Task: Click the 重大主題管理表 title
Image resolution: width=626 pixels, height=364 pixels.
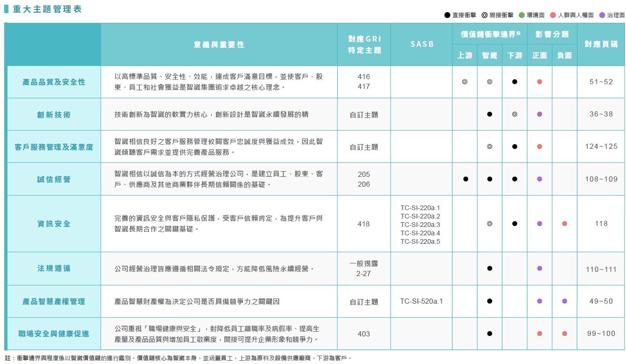Action: [x=47, y=9]
